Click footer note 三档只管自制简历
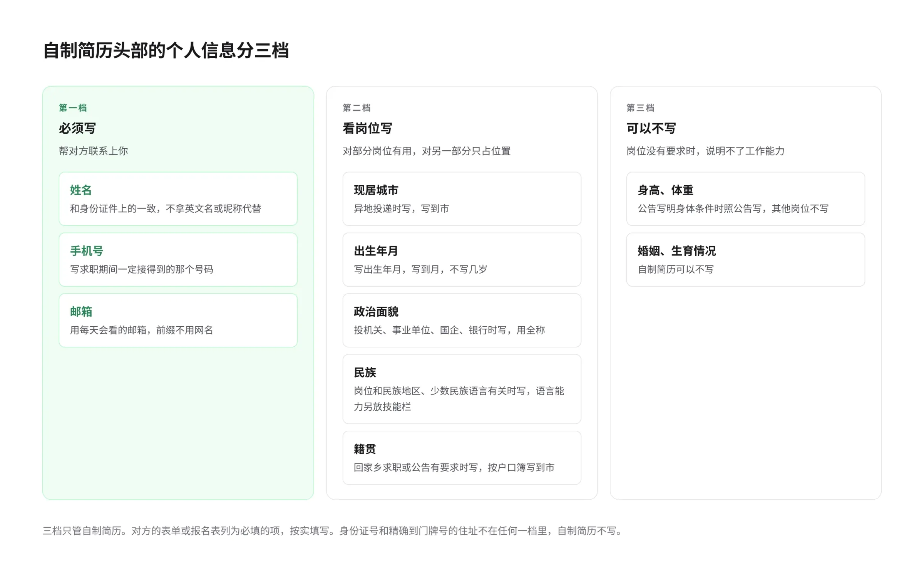The width and height of the screenshot is (924, 574). pos(333,531)
